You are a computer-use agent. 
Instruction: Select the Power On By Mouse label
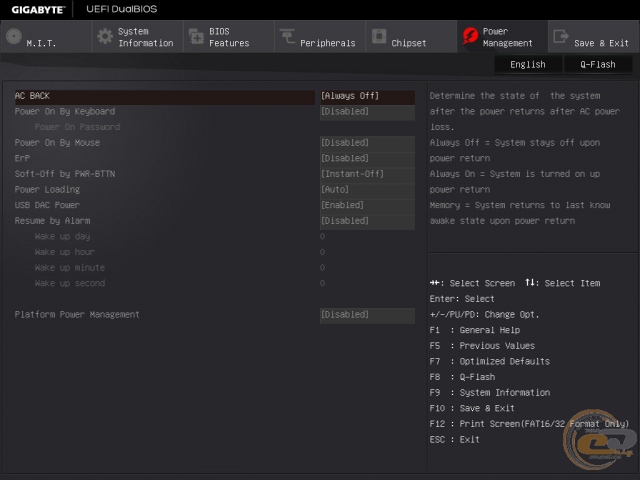[x=57, y=143]
